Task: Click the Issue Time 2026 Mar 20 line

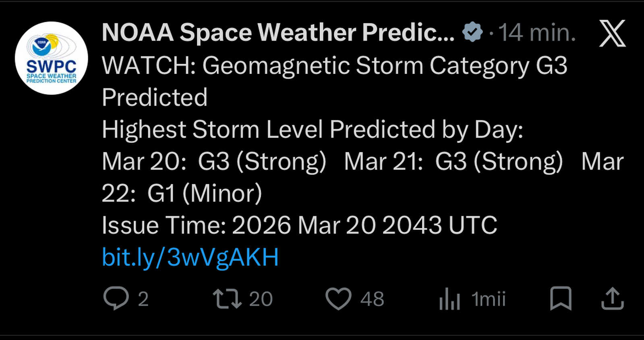Action: [299, 225]
